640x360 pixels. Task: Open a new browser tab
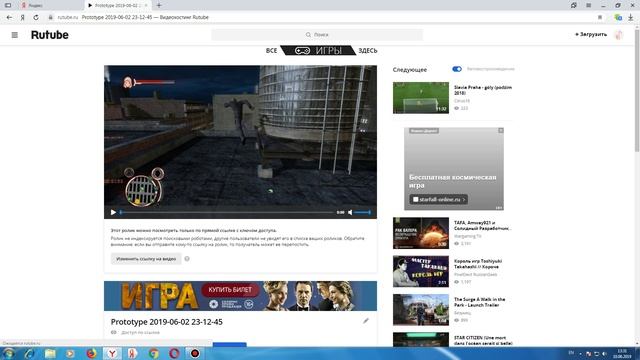coord(159,5)
